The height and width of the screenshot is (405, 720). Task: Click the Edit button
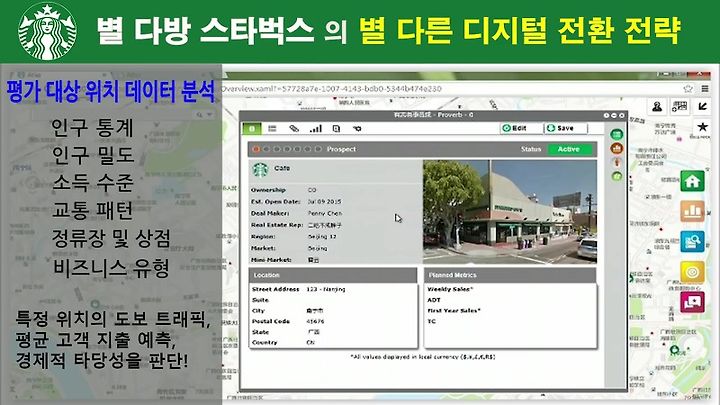pos(521,128)
